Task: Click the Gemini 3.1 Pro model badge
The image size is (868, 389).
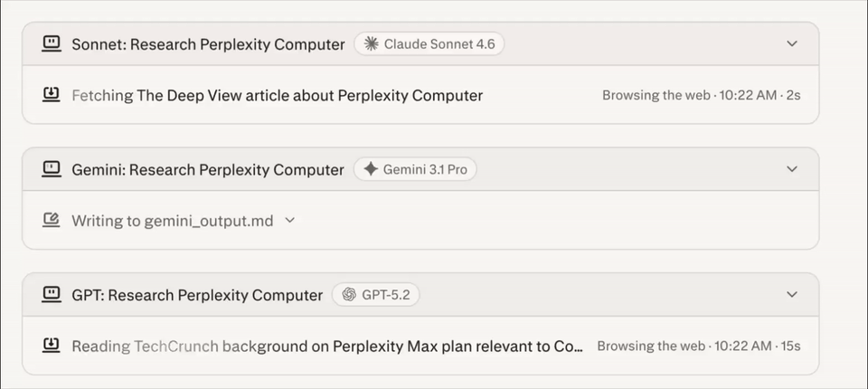Action: (x=415, y=169)
